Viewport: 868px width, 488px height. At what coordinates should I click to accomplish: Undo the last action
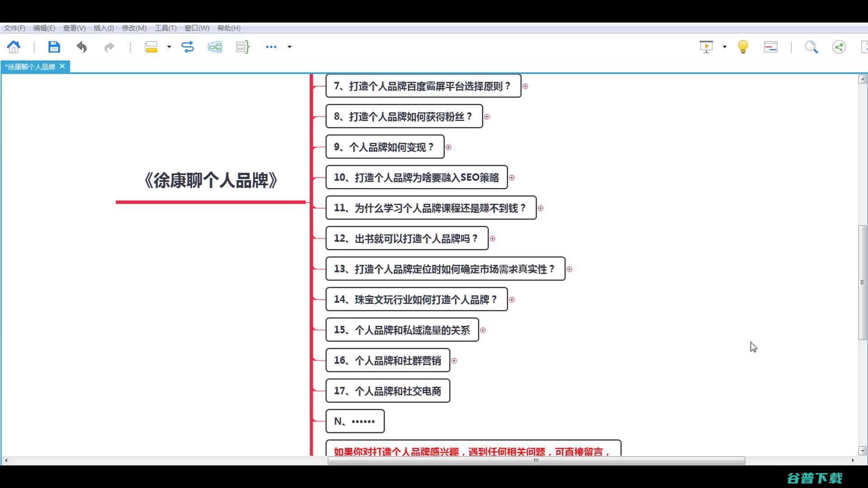point(82,47)
